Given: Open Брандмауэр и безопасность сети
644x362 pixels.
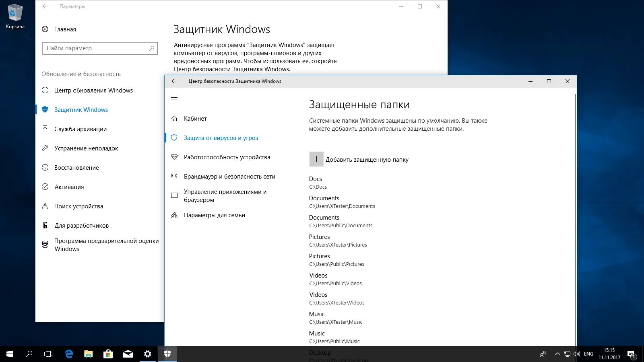Looking at the screenshot, I should click(x=229, y=176).
